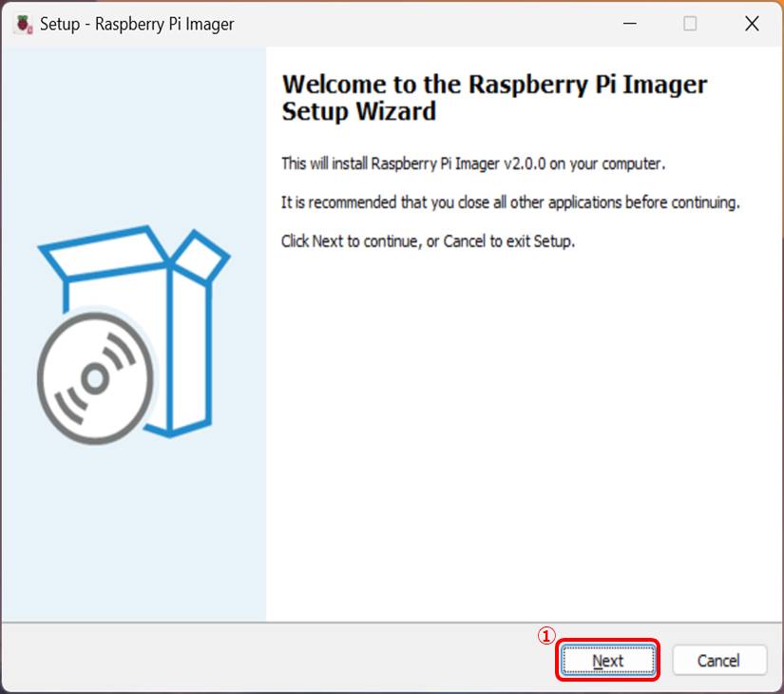Click the blank white area below instructions
This screenshot has height=694, width=784.
[x=523, y=428]
